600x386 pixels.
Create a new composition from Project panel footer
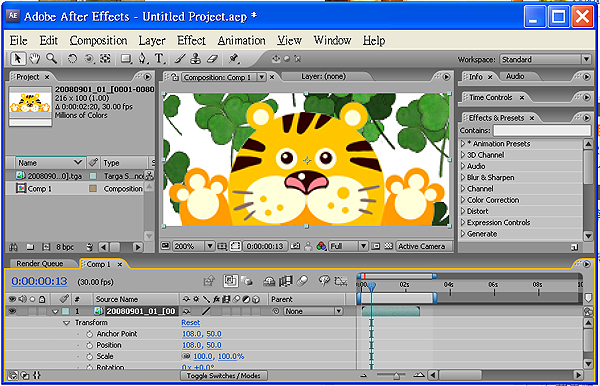(46, 247)
